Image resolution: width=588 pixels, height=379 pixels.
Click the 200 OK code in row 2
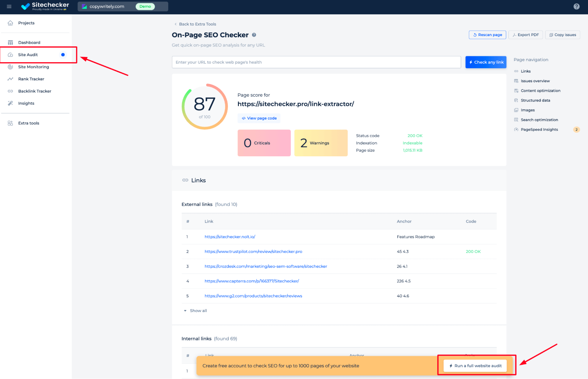coord(473,251)
